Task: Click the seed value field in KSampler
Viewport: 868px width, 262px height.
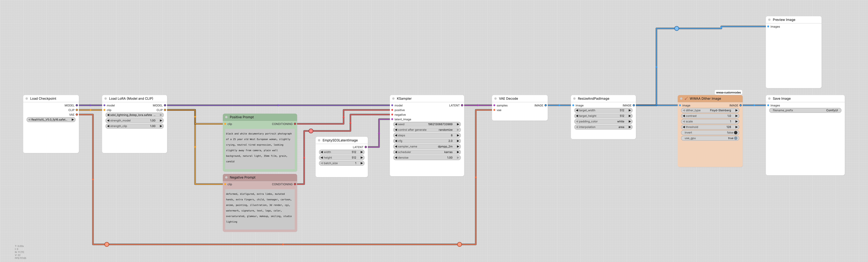Action: (427, 124)
